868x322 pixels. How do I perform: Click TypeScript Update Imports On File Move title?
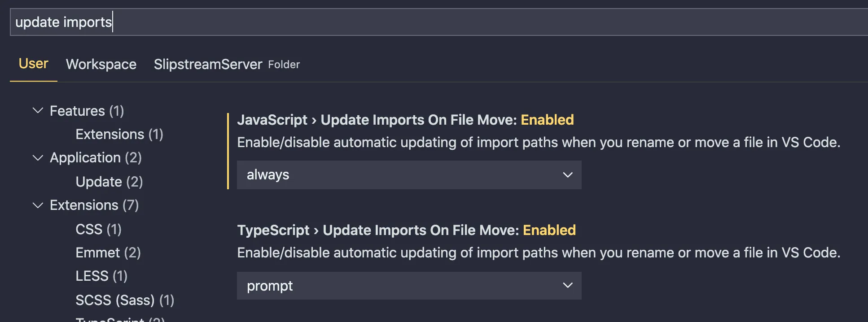406,230
